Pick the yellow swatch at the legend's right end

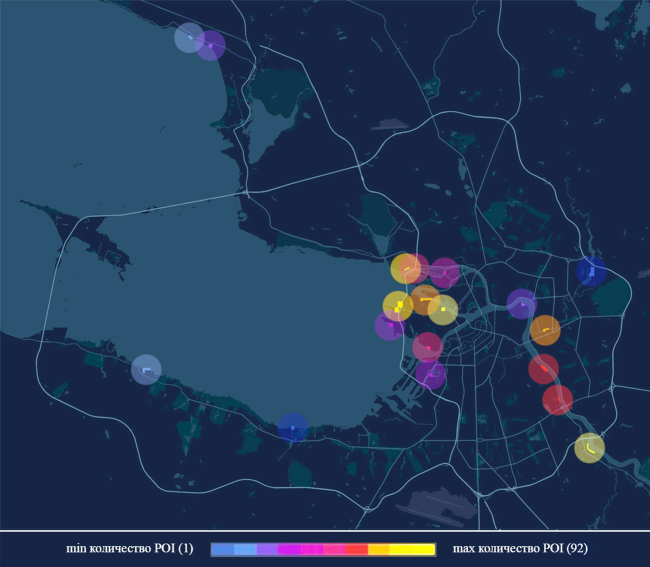tap(423, 549)
